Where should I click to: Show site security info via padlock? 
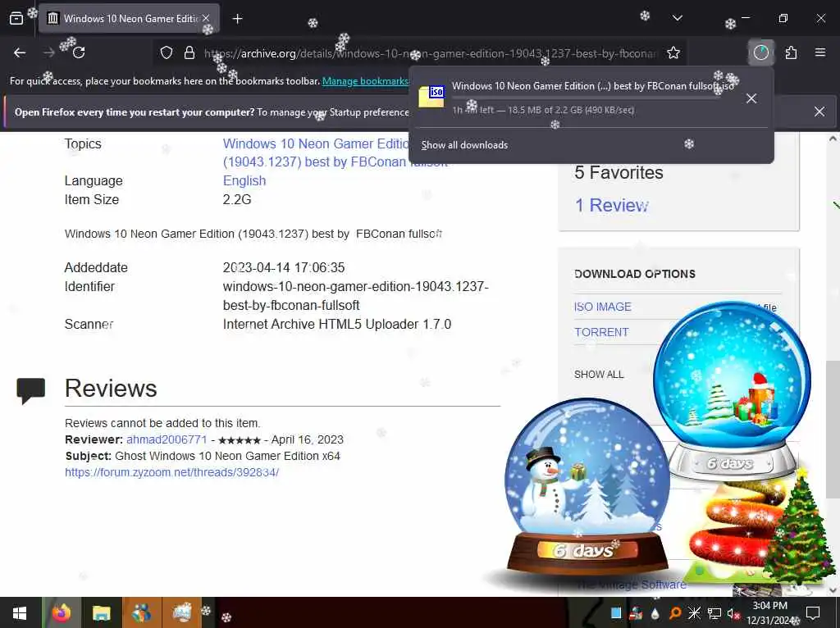click(189, 53)
